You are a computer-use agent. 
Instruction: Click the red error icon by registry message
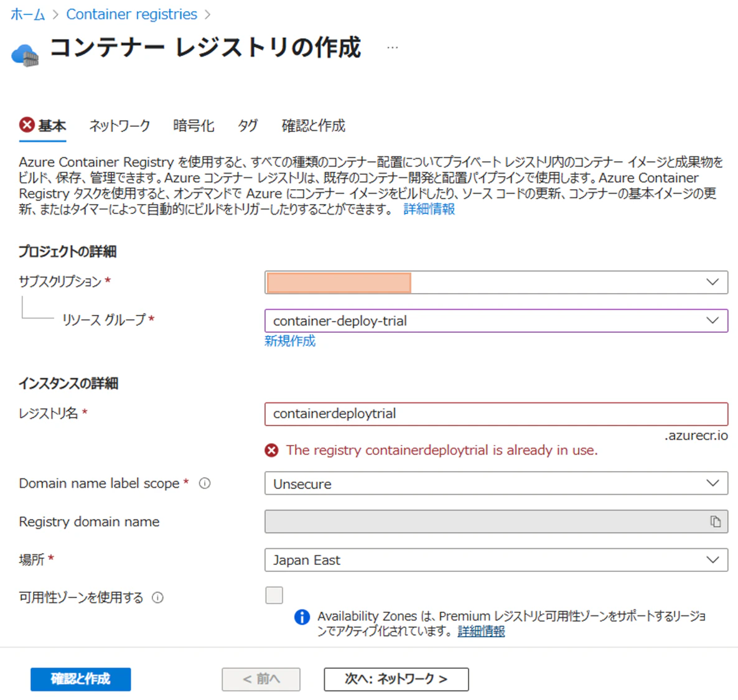[271, 450]
